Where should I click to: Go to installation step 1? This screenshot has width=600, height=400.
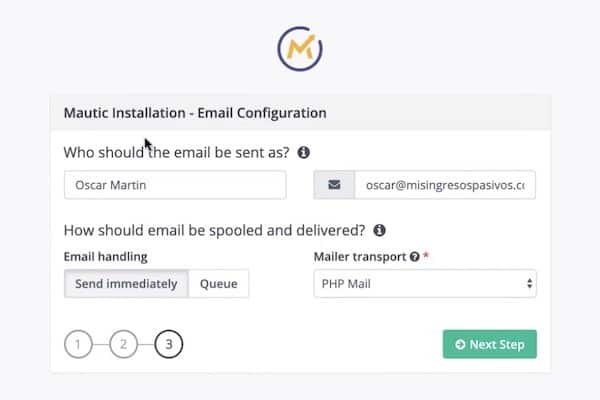click(x=77, y=345)
